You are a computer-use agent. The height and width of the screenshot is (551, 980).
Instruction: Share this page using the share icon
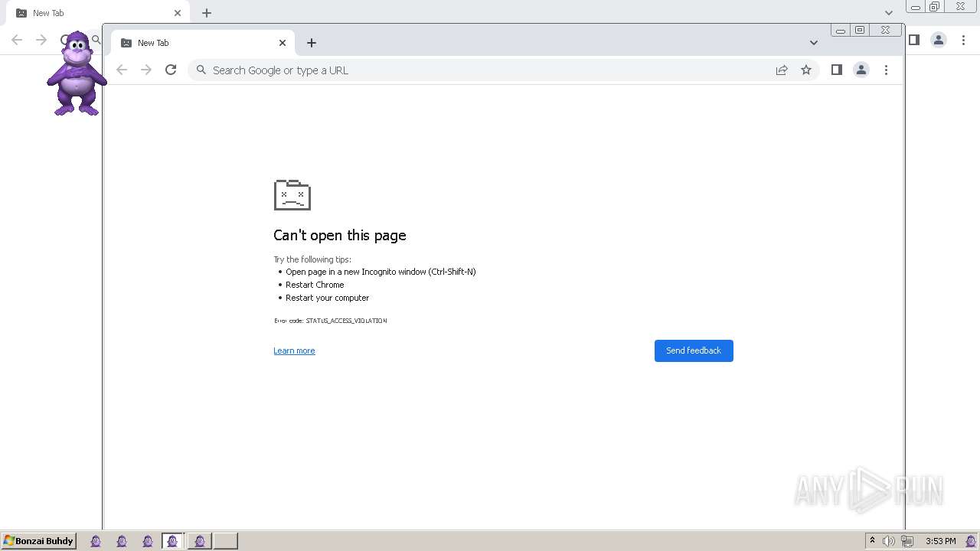782,70
